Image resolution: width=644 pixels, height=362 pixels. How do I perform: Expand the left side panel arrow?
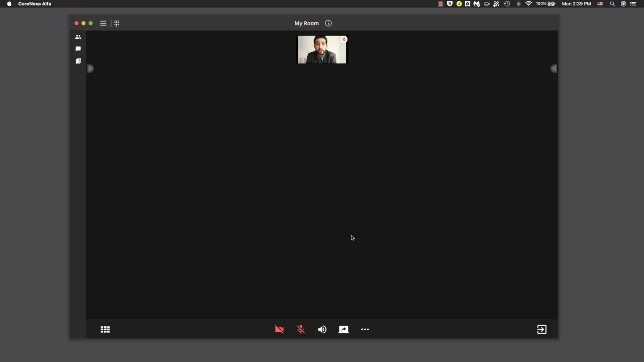90,68
